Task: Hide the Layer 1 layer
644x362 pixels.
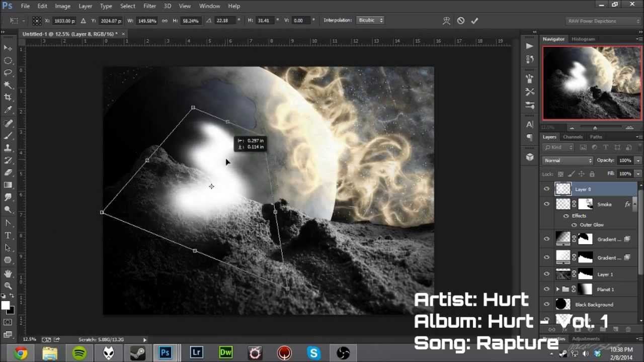Action: (x=547, y=275)
